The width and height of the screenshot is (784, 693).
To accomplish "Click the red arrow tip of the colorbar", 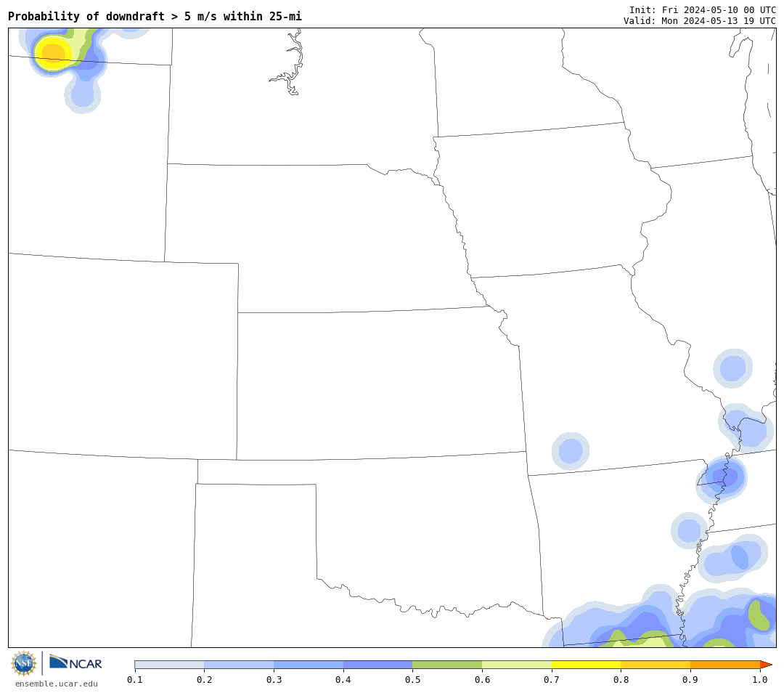I will [x=766, y=665].
